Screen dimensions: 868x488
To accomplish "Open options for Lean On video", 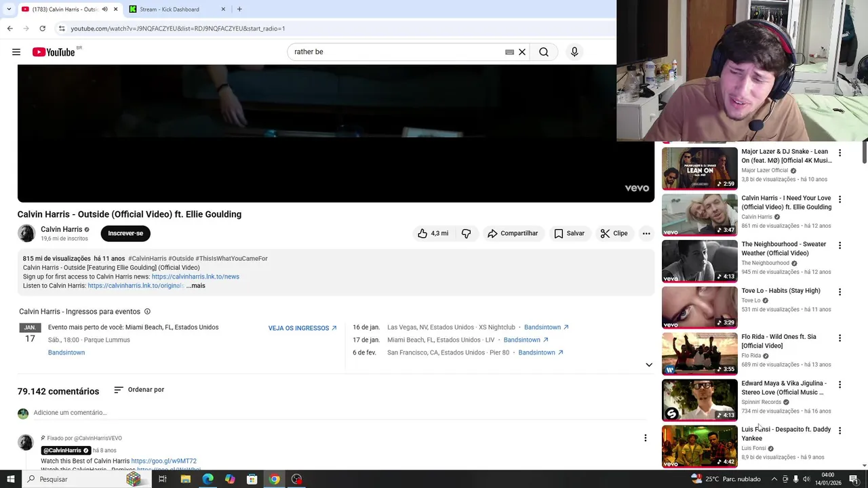I will (840, 153).
